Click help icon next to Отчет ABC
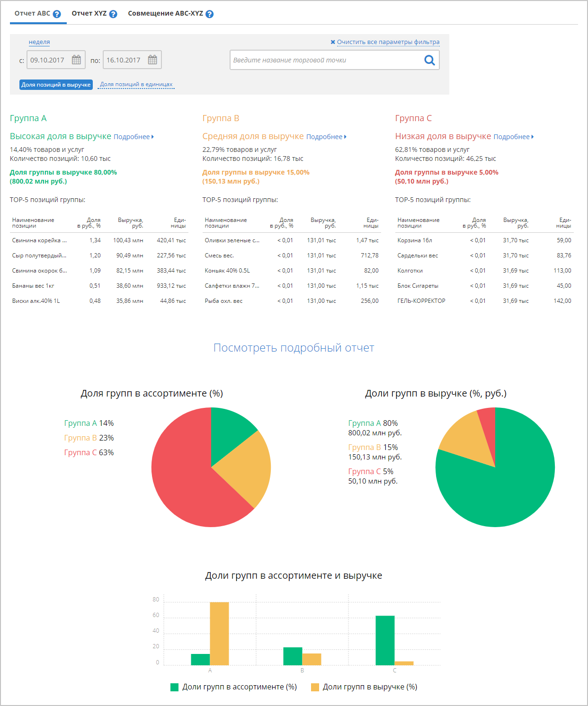Image resolution: width=588 pixels, height=706 pixels. pos(57,14)
